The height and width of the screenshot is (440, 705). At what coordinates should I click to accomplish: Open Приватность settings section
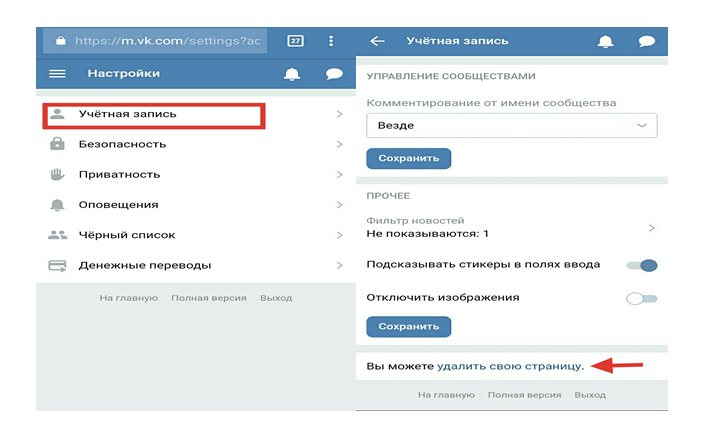[196, 174]
